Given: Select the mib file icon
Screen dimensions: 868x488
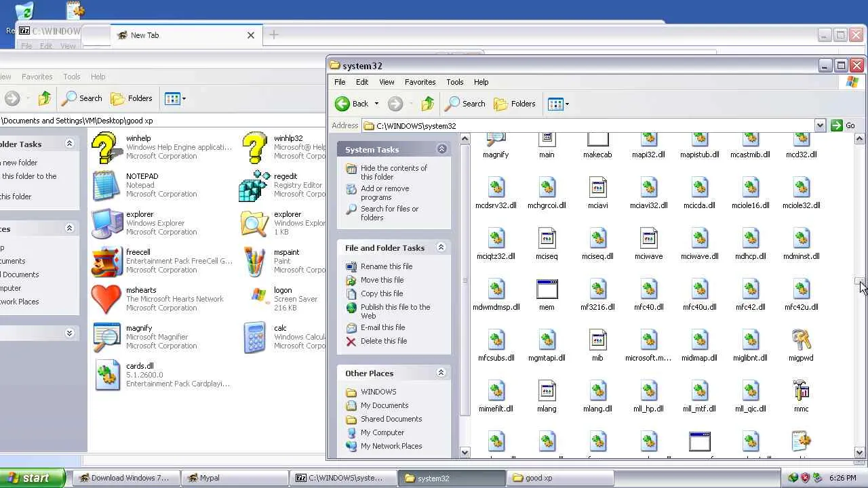Looking at the screenshot, I should pos(597,340).
